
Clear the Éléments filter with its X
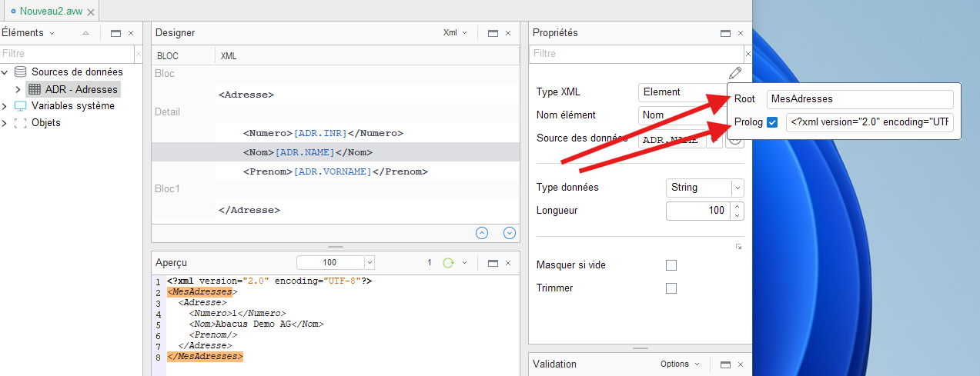[x=139, y=54]
